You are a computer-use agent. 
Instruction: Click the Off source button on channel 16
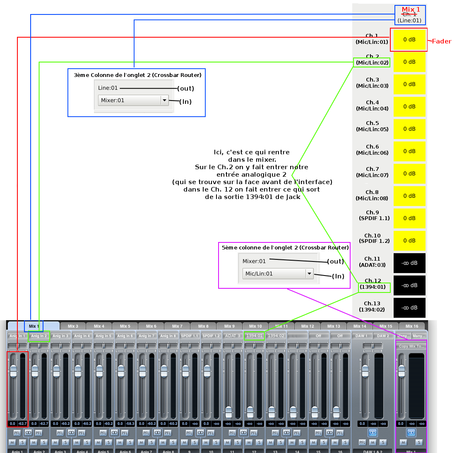pyautogui.click(x=340, y=336)
